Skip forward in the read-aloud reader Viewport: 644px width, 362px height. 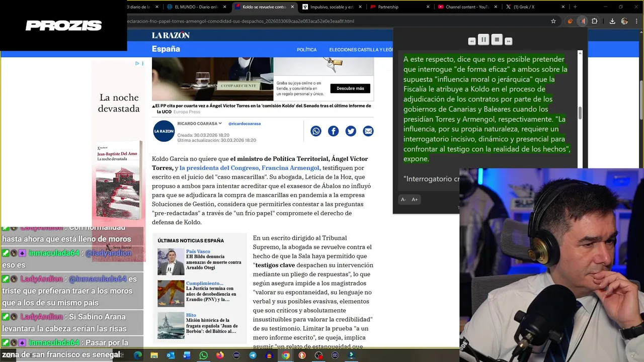click(x=508, y=41)
